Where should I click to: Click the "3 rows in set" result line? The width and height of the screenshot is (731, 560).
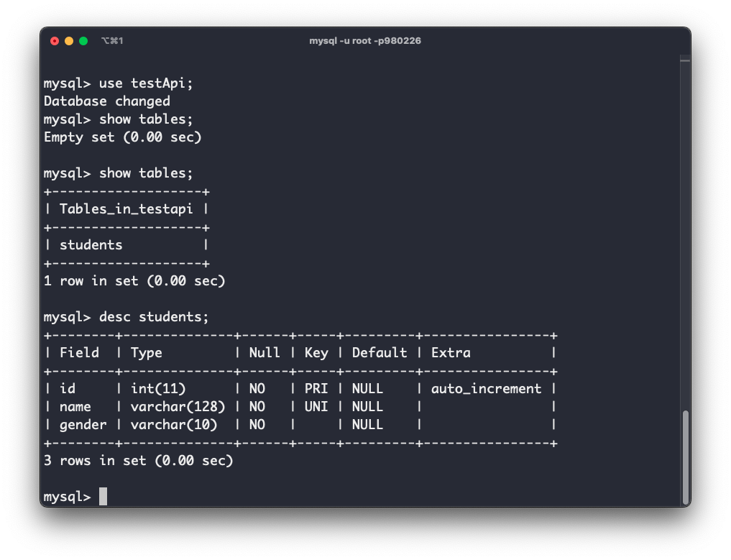pos(139,461)
